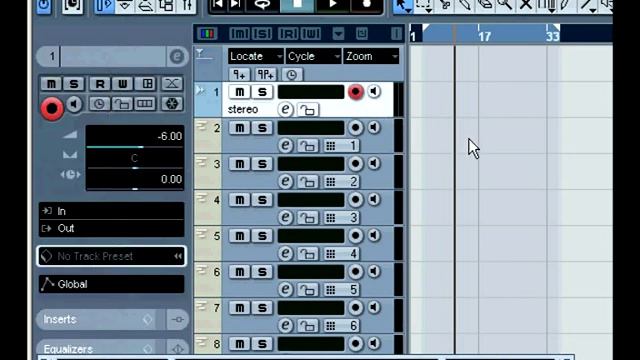Screen dimensions: 640x360
Task: Open drum map grid icon on track 4
Action: [331, 217]
